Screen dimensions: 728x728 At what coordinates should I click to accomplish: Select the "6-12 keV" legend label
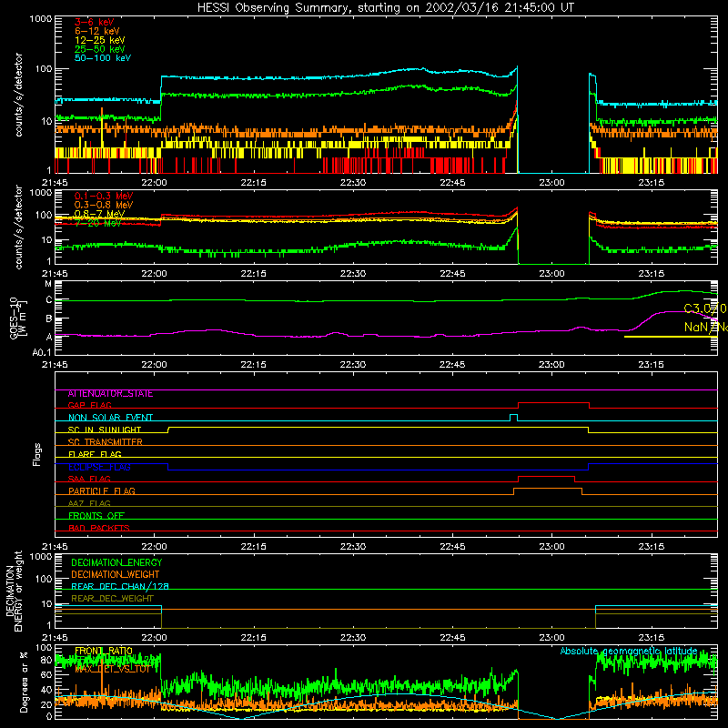(x=97, y=31)
